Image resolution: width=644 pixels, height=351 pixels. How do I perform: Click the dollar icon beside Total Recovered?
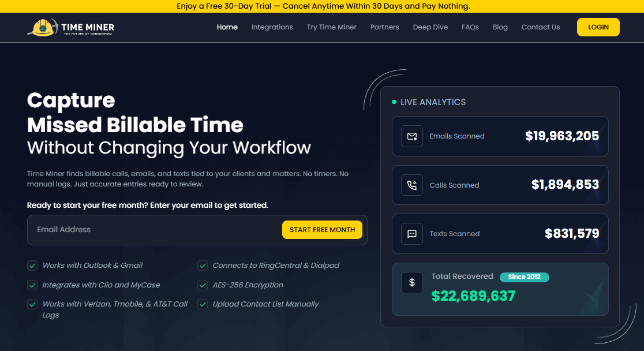[412, 282]
